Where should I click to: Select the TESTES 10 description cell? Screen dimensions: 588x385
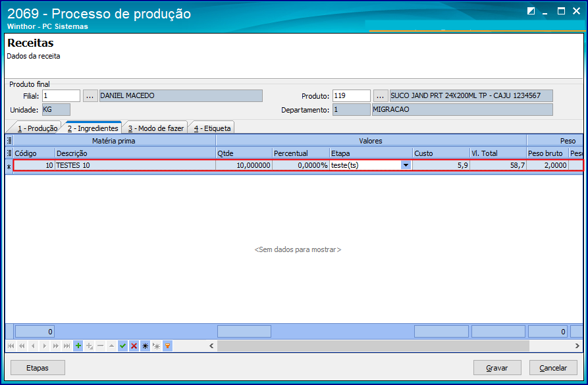pos(136,165)
